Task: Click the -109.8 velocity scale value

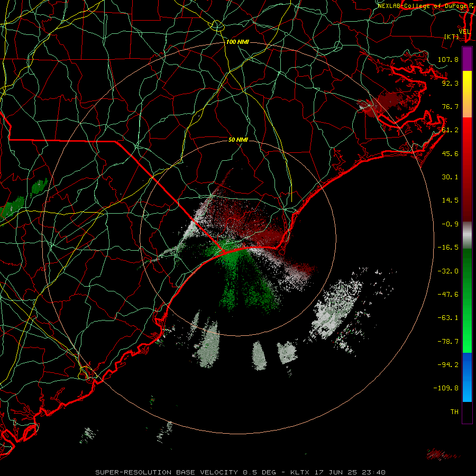Action: [x=446, y=388]
